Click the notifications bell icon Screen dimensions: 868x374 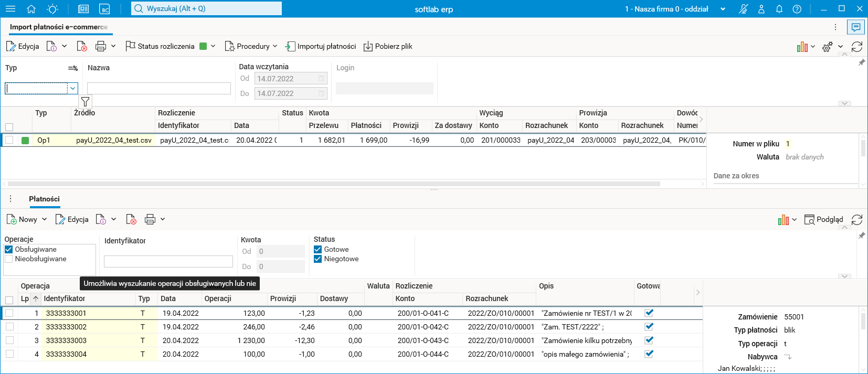point(779,9)
